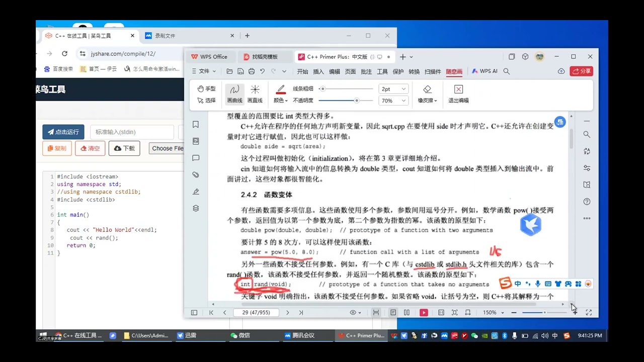This screenshot has width=644, height=362.
Task: Click the WPS AI button
Action: [485, 71]
